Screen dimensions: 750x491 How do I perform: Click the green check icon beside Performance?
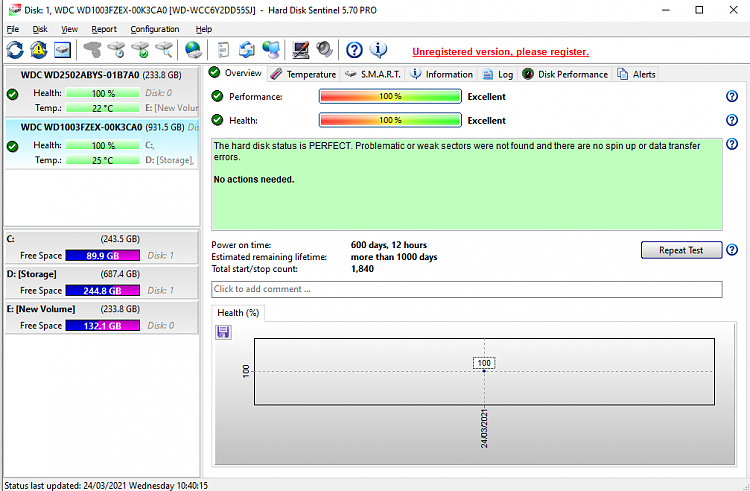click(217, 96)
